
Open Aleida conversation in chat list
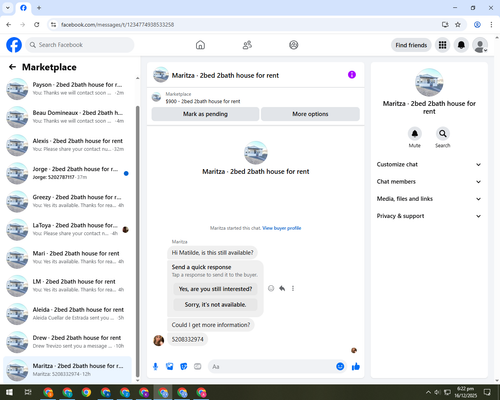click(67, 314)
